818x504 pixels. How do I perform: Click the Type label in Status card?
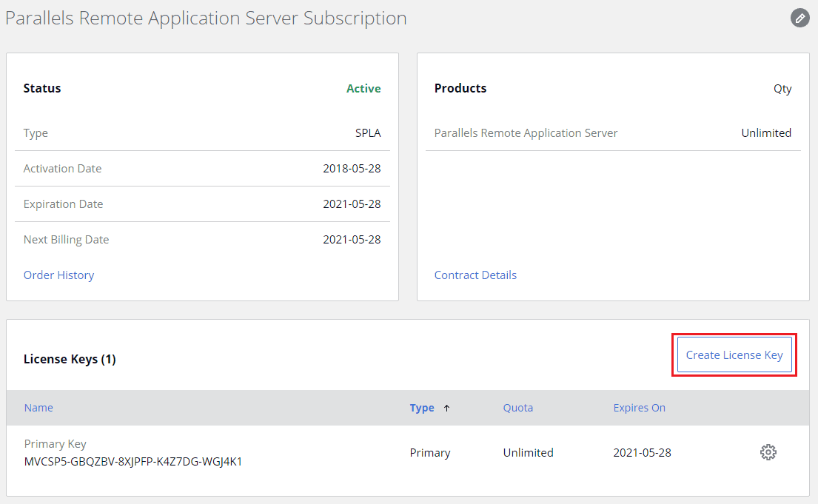36,133
